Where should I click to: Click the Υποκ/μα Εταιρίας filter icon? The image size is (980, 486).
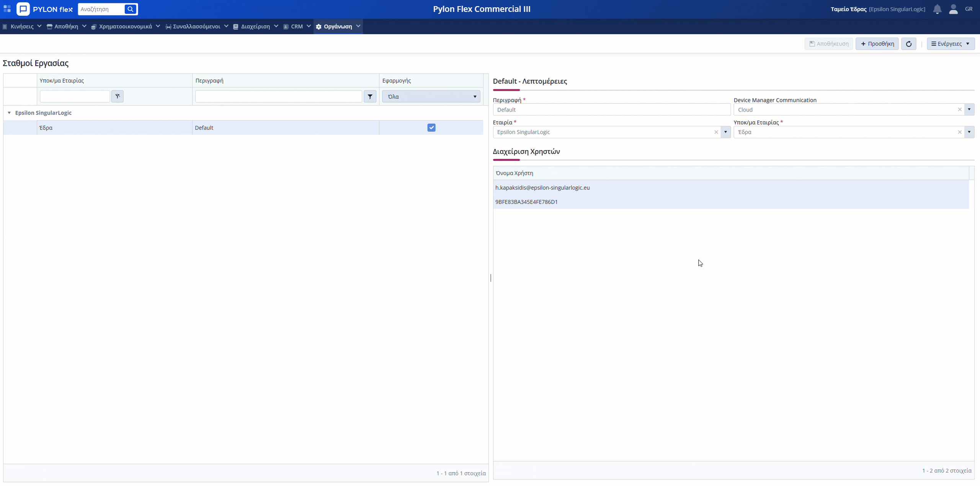pos(117,96)
